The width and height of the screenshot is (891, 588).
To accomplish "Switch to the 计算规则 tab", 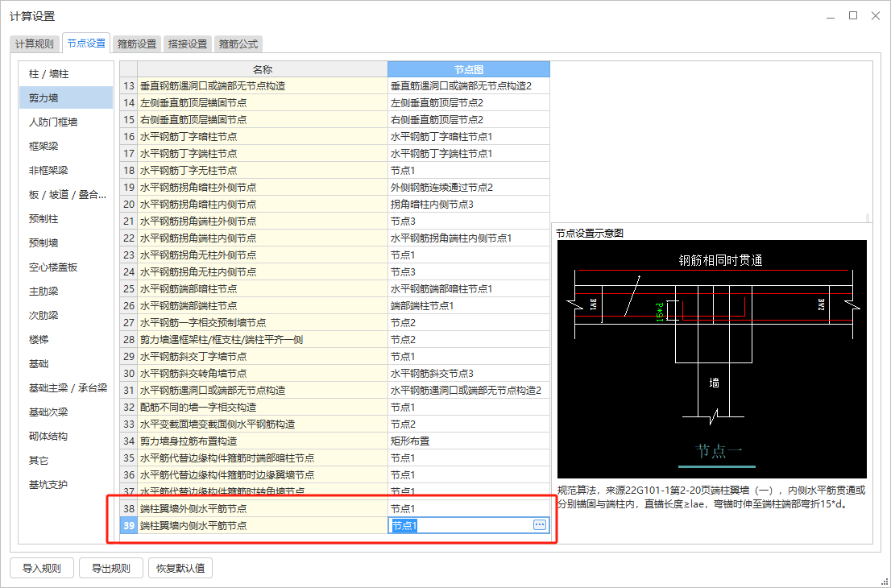I will click(34, 43).
